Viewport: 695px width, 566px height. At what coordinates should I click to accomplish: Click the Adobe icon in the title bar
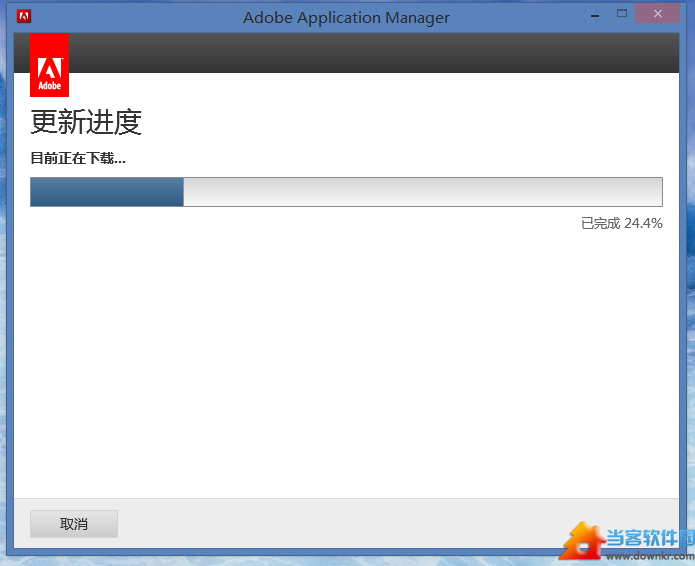(24, 17)
